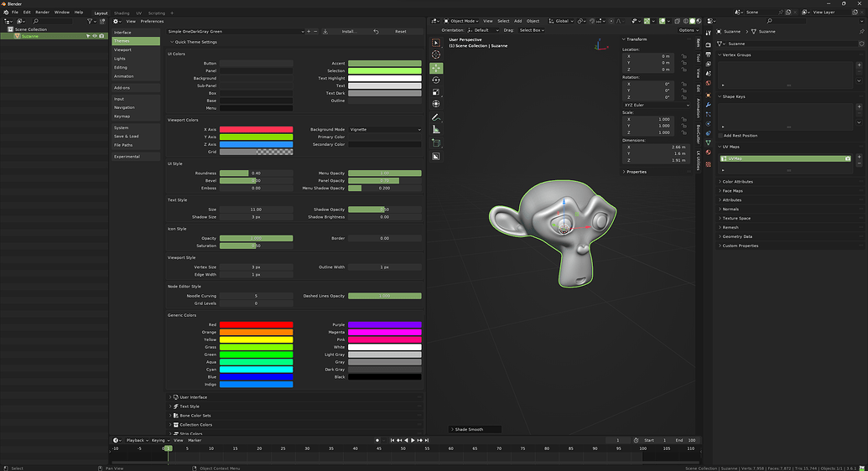
Task: Enable Add Rest Position checkbox
Action: (x=720, y=136)
